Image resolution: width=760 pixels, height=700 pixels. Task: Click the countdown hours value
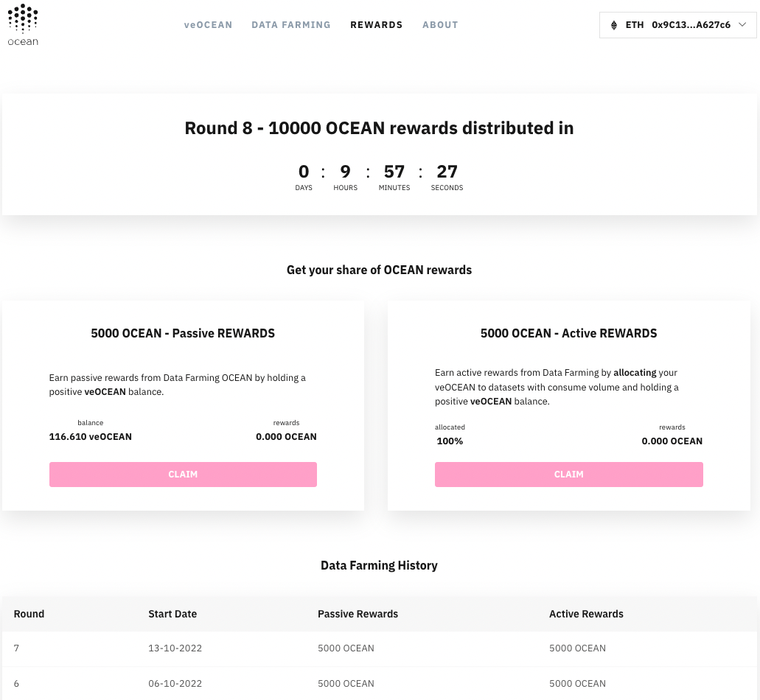345,172
